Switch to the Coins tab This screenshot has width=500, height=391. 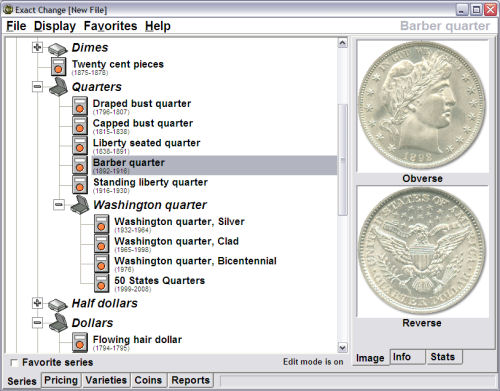coord(148,380)
